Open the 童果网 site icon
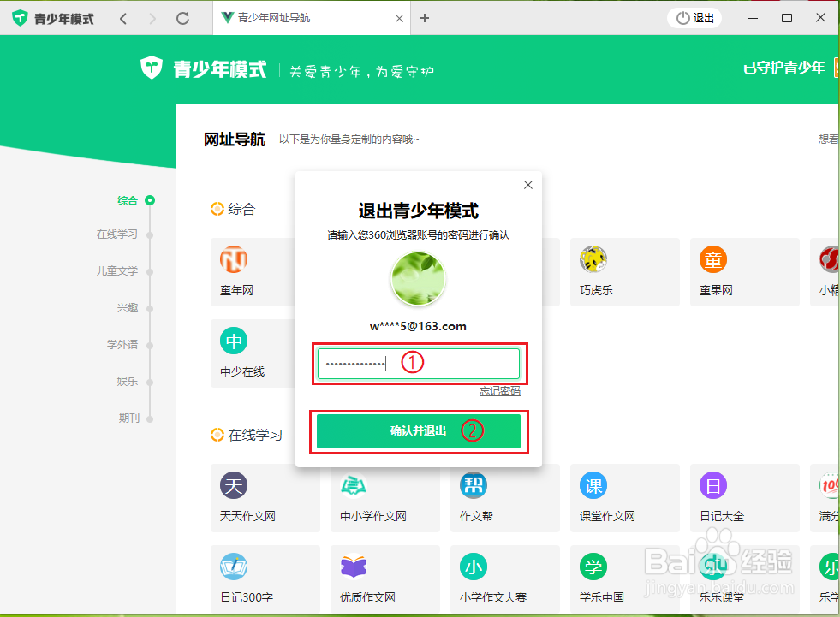Screen dimensions: 840x617 [712, 259]
